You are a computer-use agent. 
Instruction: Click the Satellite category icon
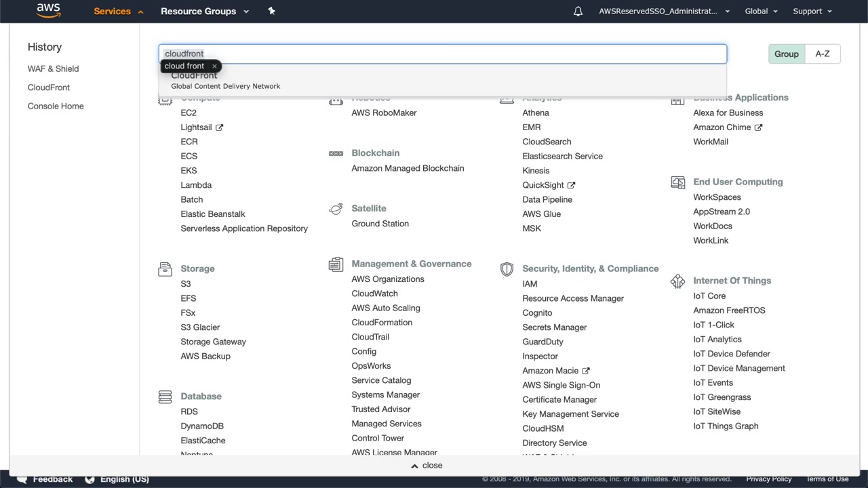tap(336, 209)
